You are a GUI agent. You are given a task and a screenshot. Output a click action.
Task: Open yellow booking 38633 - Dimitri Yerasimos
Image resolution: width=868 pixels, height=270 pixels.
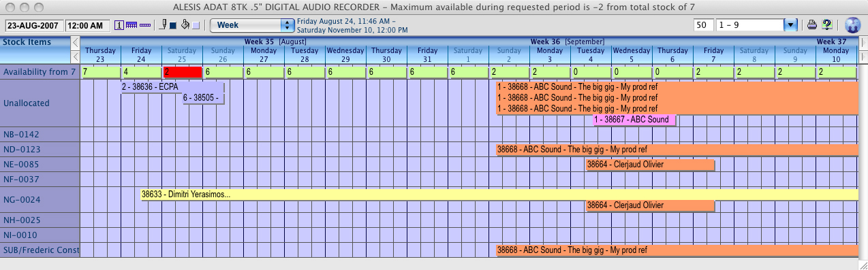coord(499,195)
